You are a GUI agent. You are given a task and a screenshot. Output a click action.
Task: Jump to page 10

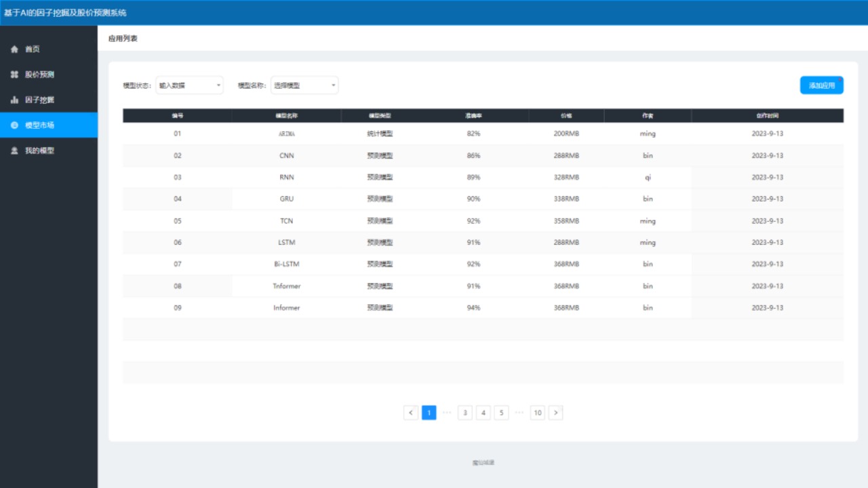tap(538, 413)
